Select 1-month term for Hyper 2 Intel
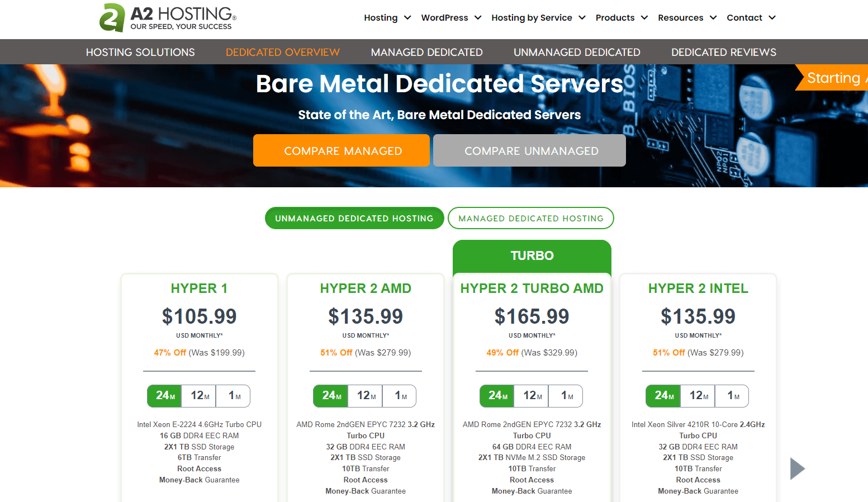 coord(732,396)
